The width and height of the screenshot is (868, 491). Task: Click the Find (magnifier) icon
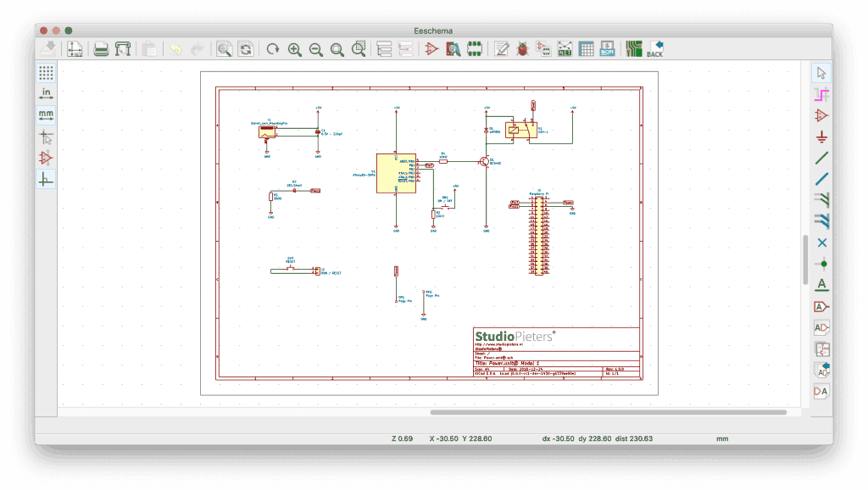pyautogui.click(x=224, y=49)
